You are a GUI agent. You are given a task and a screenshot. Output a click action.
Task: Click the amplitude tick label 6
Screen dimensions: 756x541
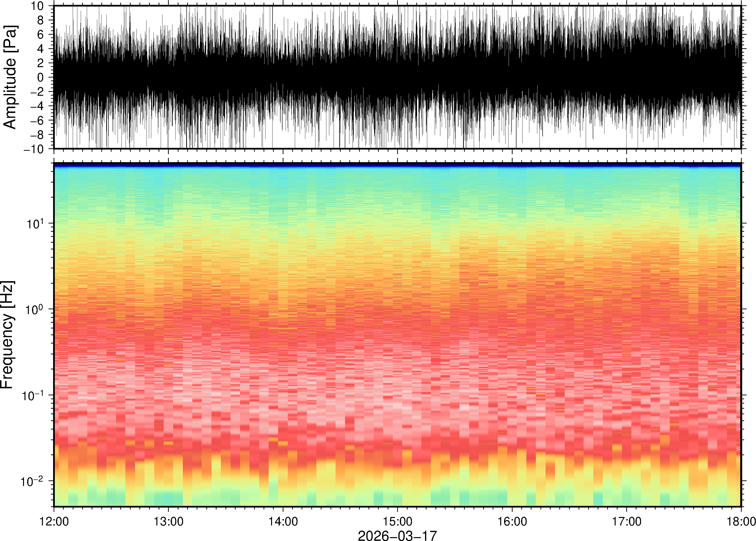coord(40,35)
